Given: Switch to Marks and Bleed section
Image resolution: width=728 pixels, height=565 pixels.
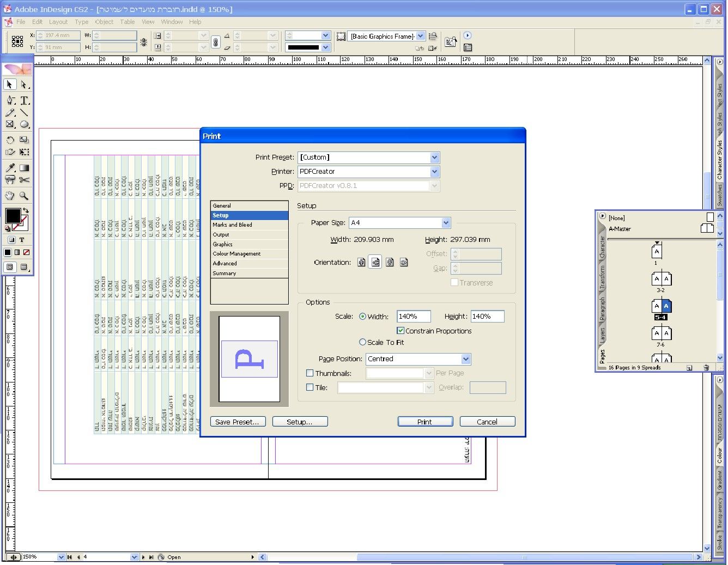Looking at the screenshot, I should [233, 225].
